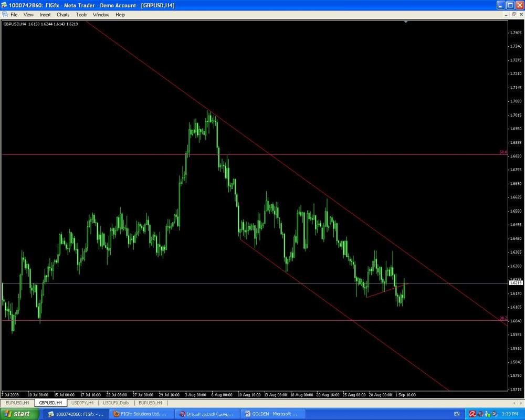This screenshot has width=525, height=420.
Task: Click the Fibonacci 38.2 level label
Action: (503, 318)
